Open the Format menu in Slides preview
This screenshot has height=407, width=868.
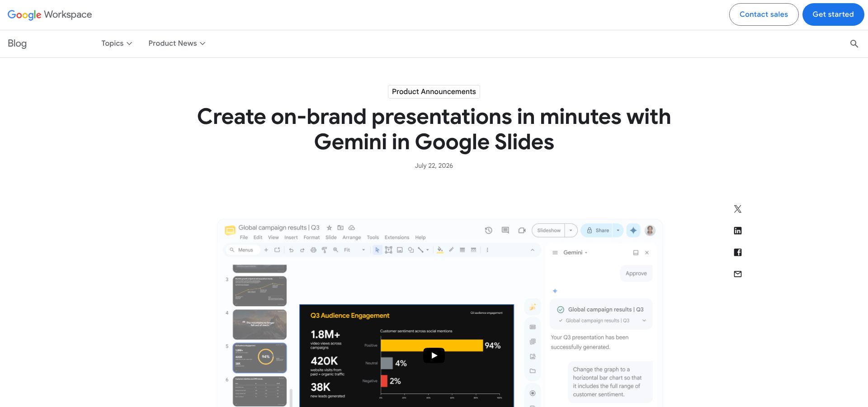[311, 237]
